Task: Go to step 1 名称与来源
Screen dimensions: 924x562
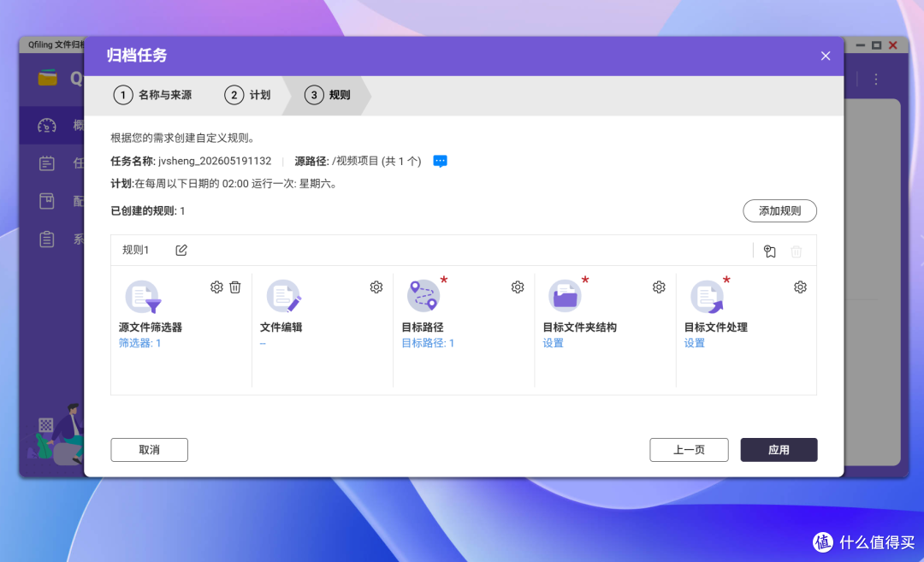Action: pos(152,95)
